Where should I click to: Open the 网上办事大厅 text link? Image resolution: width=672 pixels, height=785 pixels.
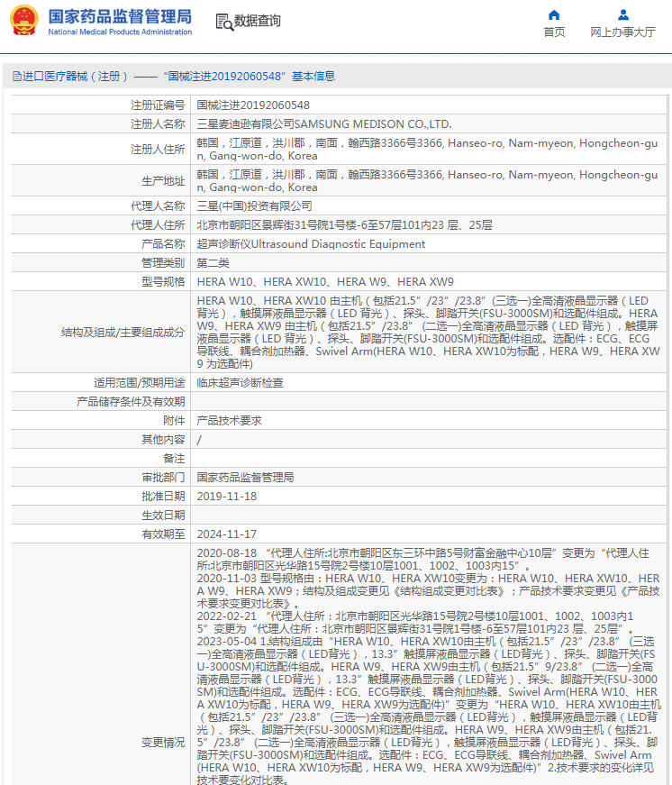tap(622, 32)
